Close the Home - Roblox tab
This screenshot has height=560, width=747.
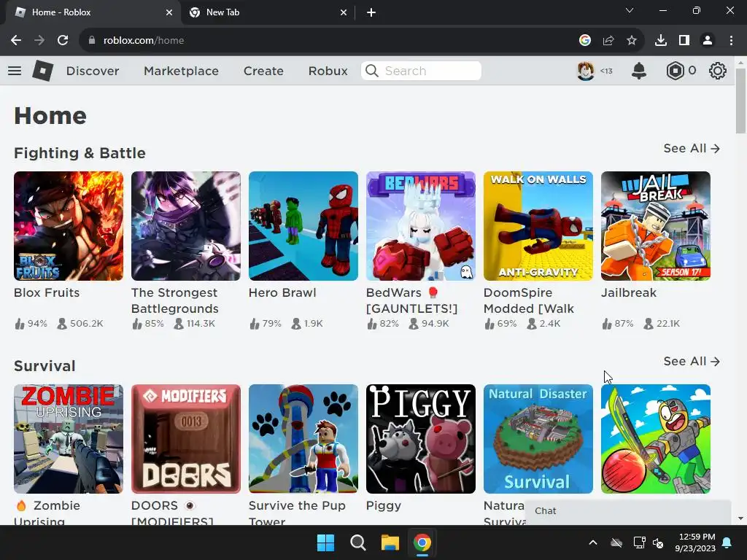click(169, 12)
